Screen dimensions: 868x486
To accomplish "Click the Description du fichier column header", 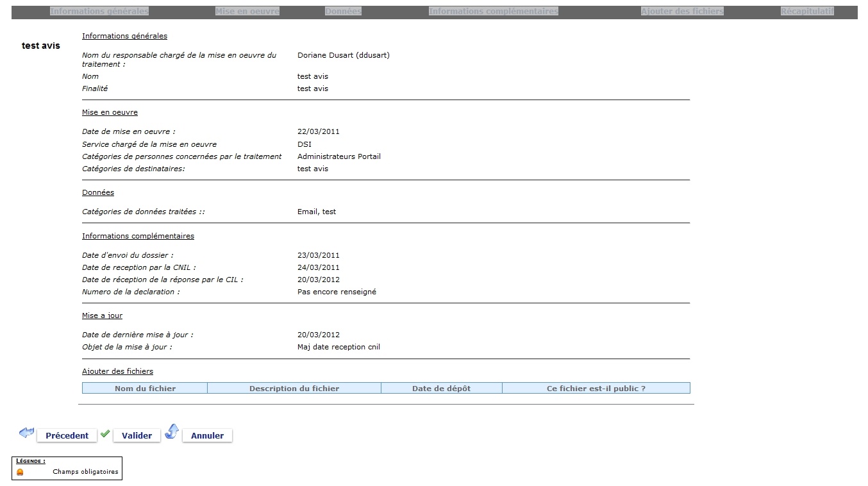I will point(294,389).
